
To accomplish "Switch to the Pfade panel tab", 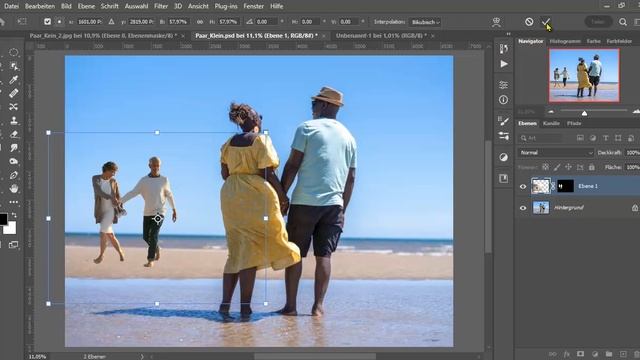I will tap(573, 123).
